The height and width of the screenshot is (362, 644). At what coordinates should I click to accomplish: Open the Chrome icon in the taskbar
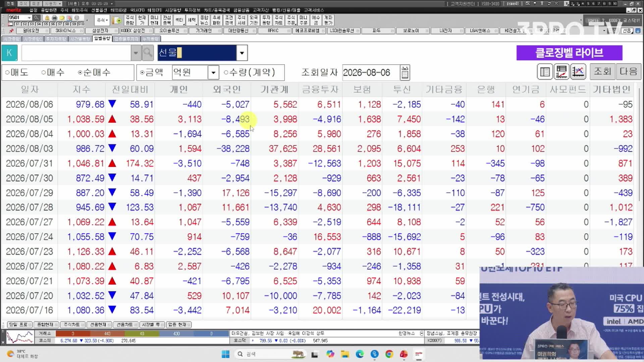(x=389, y=354)
